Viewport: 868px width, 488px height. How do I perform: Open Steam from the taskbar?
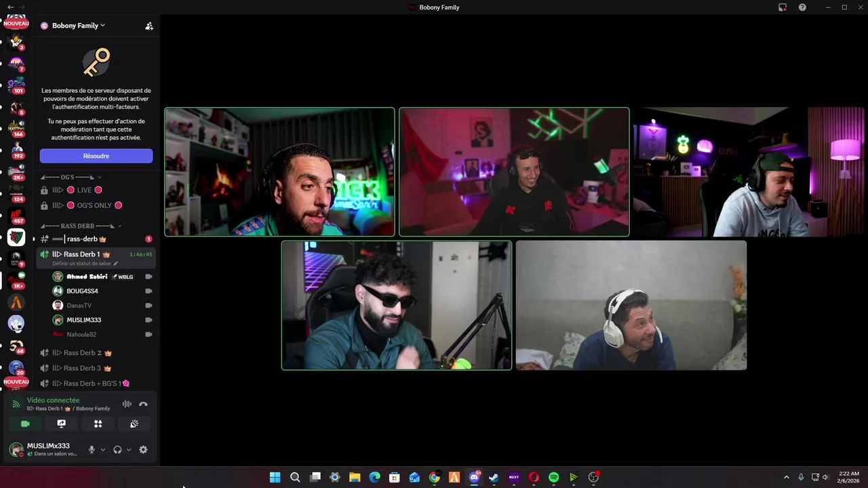494,477
